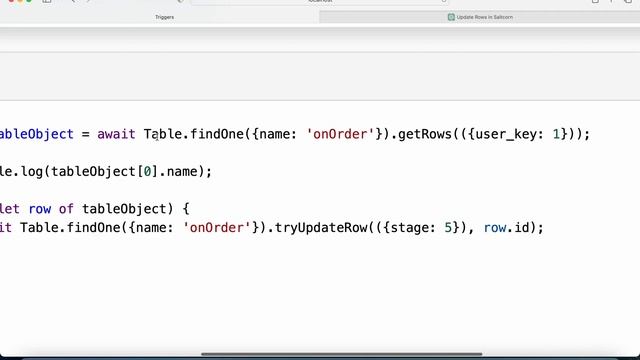640x360 pixels.
Task: Click the keyword 'of' in the for loop
Action: [x=66, y=209]
